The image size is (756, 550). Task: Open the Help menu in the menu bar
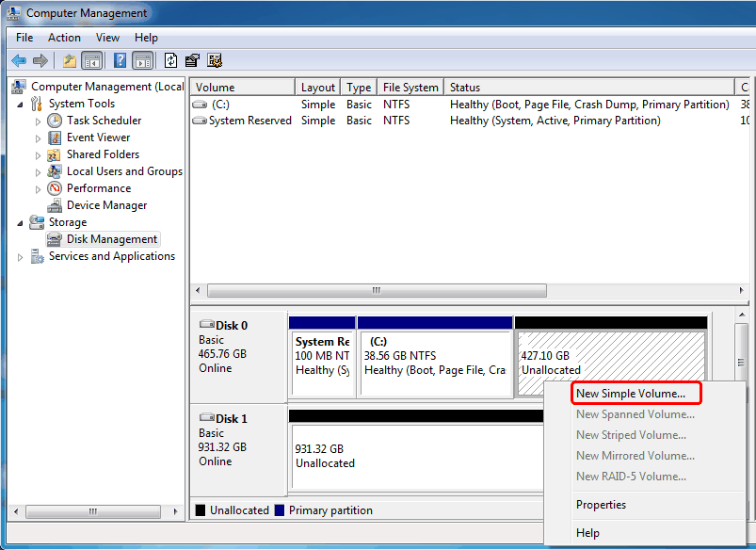click(x=146, y=38)
